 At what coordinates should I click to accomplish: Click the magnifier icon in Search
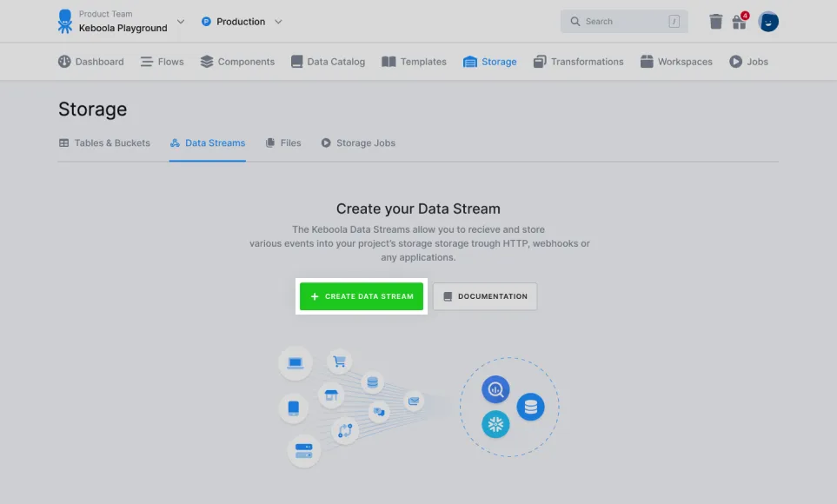[x=575, y=22]
